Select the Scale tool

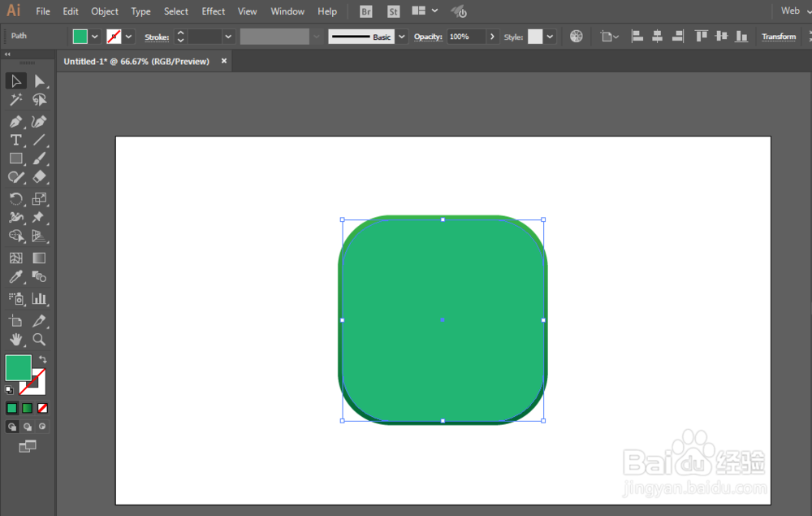[39, 199]
